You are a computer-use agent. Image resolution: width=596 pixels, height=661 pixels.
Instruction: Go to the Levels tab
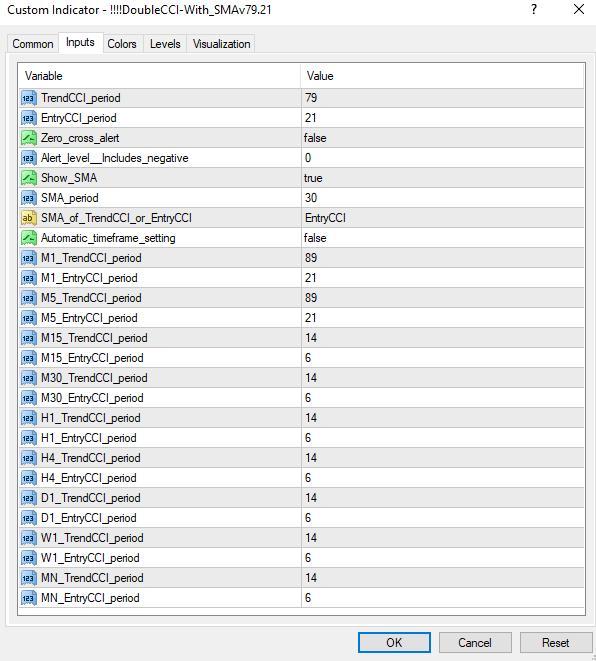165,44
